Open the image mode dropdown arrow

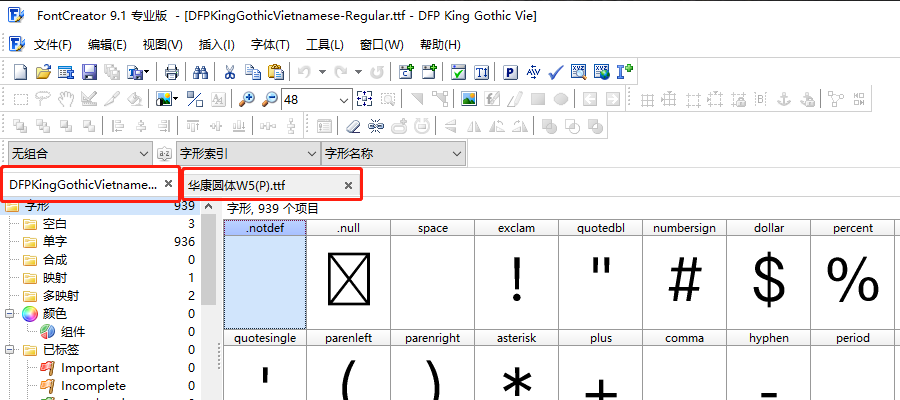coord(175,99)
